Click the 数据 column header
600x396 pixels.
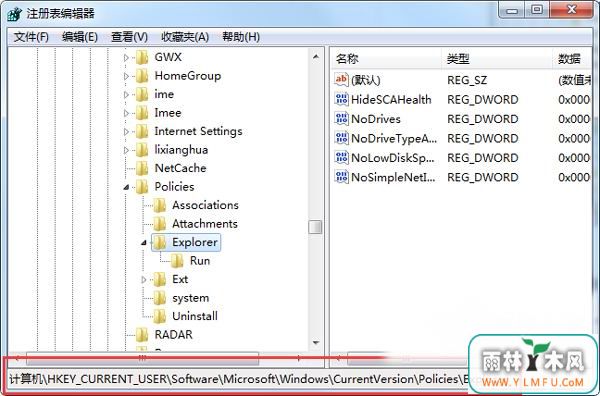(x=572, y=59)
